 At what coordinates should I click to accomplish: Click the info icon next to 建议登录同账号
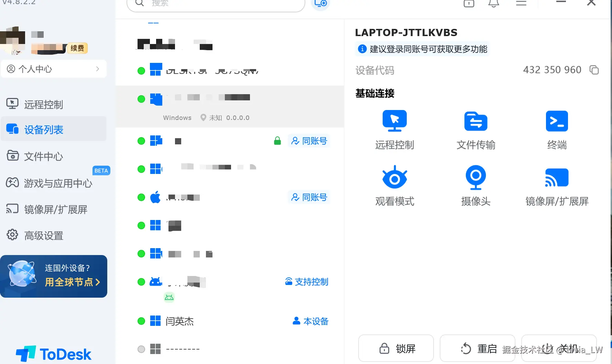(x=362, y=49)
